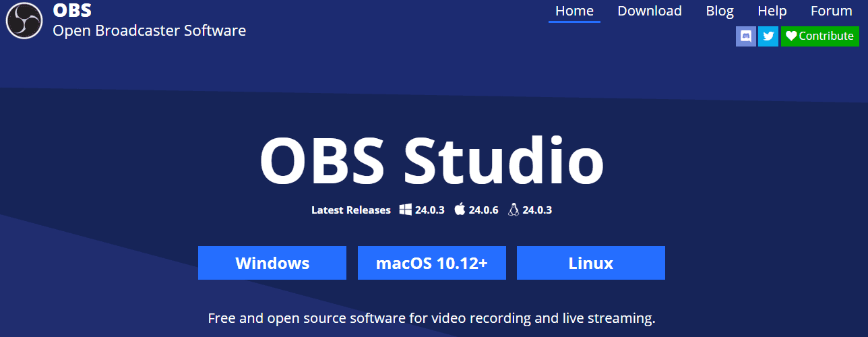Click the Latest Releases label
Screen dimensions: 868x337
coord(351,210)
